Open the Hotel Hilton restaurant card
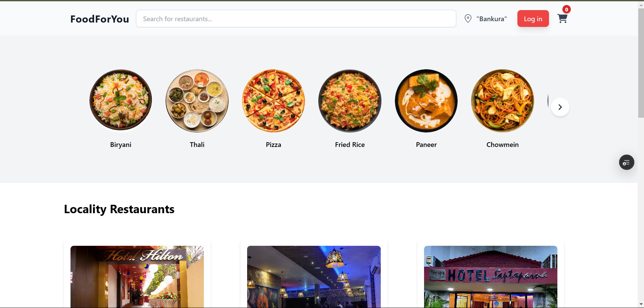The height and width of the screenshot is (308, 644). (x=137, y=276)
